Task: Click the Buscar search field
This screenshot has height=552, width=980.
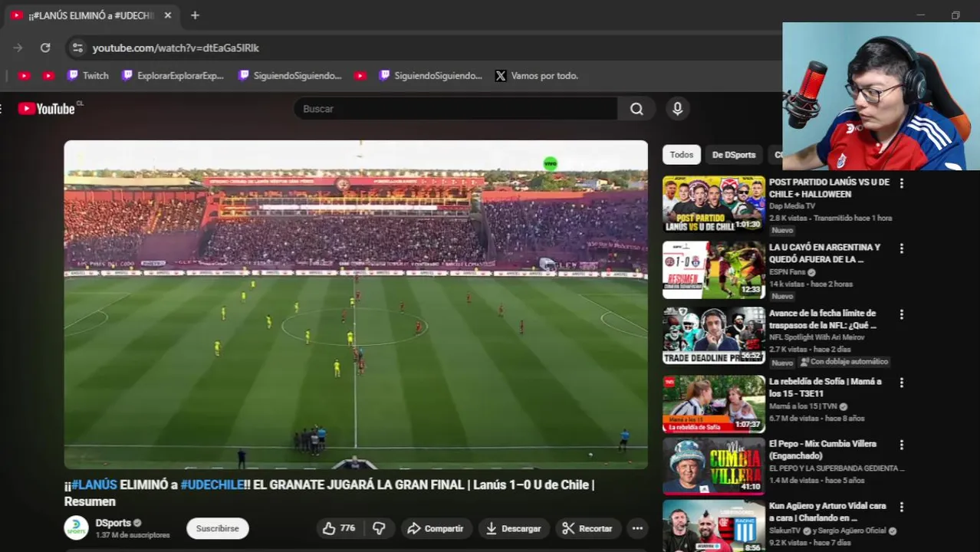Action: (x=455, y=109)
